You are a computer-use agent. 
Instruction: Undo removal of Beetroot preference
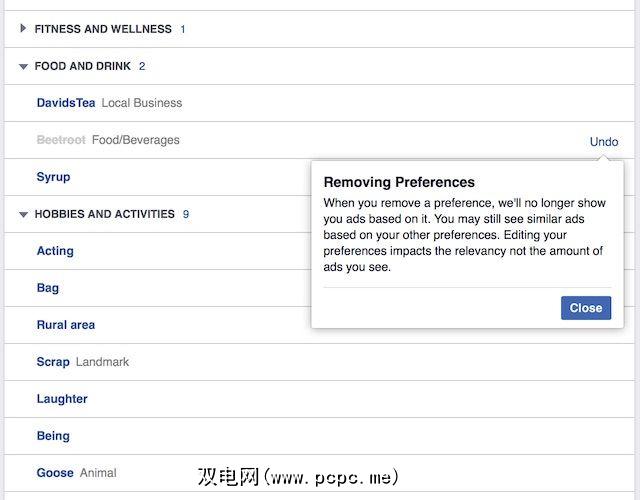pyautogui.click(x=604, y=141)
